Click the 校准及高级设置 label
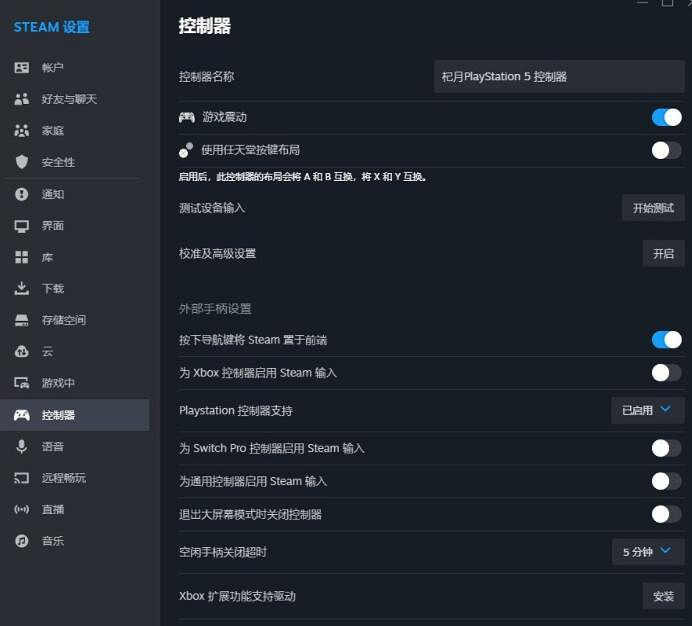This screenshot has height=626, width=692. [x=217, y=254]
